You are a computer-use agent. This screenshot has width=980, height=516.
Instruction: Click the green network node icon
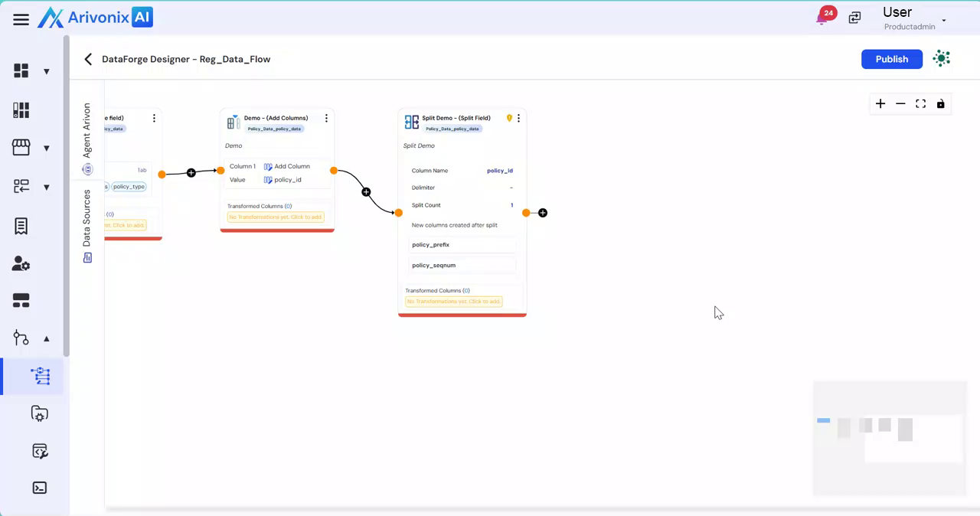pyautogui.click(x=942, y=59)
